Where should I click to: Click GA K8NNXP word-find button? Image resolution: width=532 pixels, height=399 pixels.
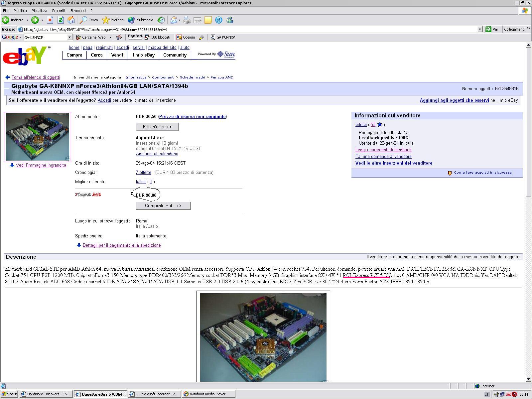point(223,37)
